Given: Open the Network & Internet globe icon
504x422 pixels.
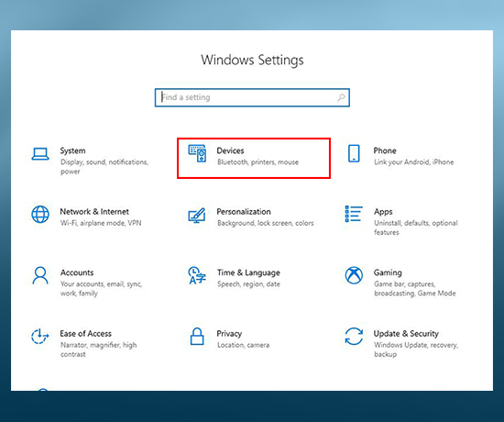Looking at the screenshot, I should pos(40,215).
